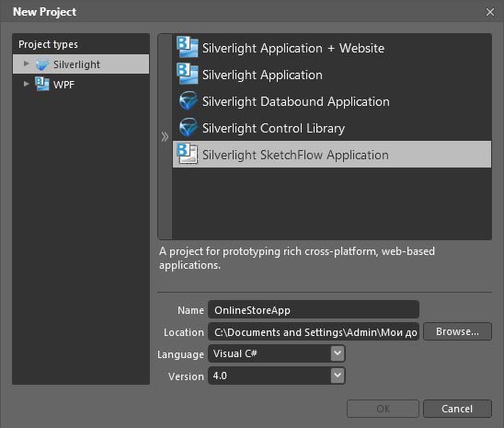Open the Version dropdown arrow
The image size is (504, 428).
point(338,376)
